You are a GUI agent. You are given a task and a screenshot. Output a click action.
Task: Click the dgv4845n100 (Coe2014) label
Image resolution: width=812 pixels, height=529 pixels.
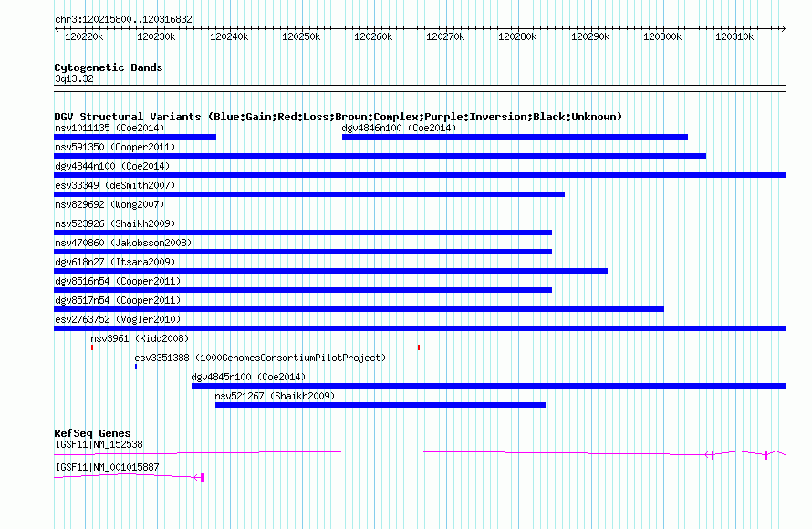[x=248, y=377]
